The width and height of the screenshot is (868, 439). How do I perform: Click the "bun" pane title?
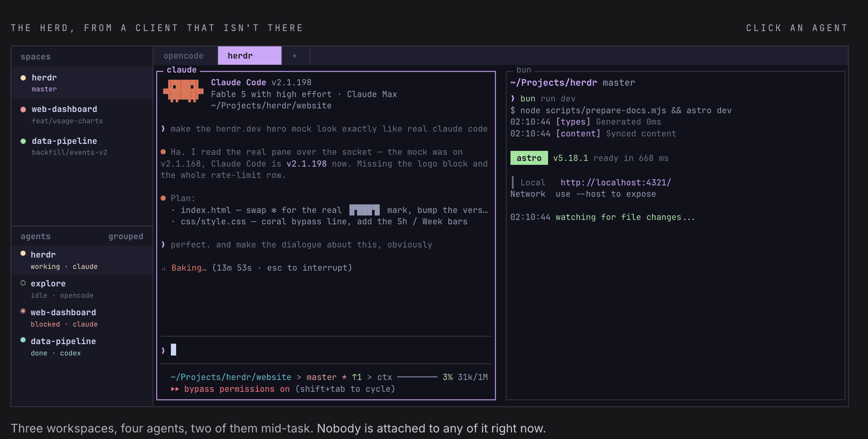tap(524, 70)
